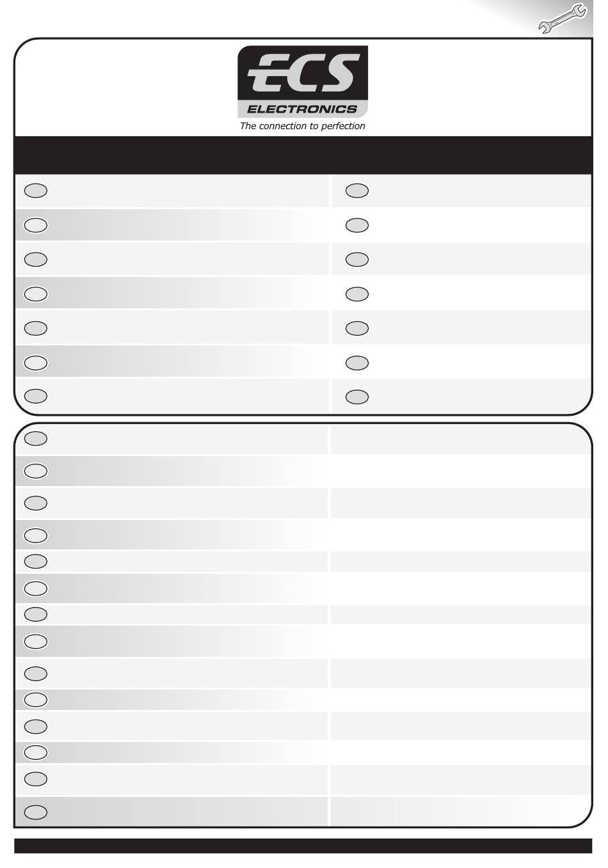Select sixth oval in upper section's left column

(36, 363)
